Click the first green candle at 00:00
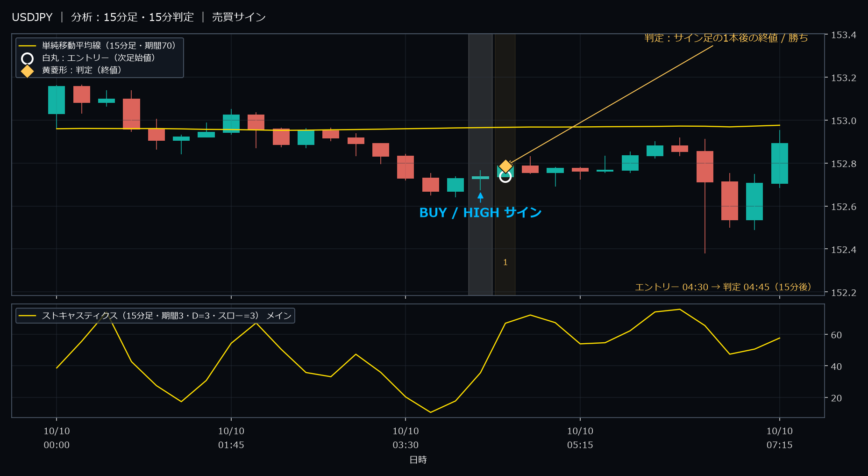The width and height of the screenshot is (868, 476). click(x=57, y=100)
